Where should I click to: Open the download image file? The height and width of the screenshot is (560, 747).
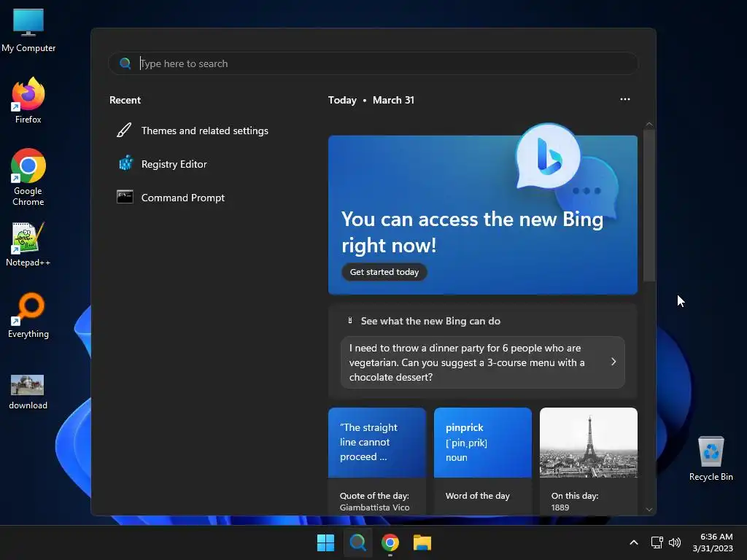tap(28, 392)
